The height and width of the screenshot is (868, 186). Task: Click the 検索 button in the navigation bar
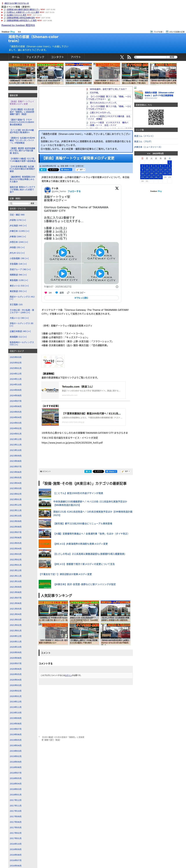[x=172, y=57]
